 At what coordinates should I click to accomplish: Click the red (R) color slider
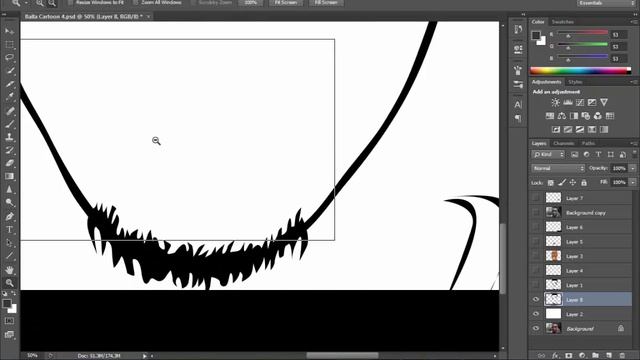(x=583, y=33)
